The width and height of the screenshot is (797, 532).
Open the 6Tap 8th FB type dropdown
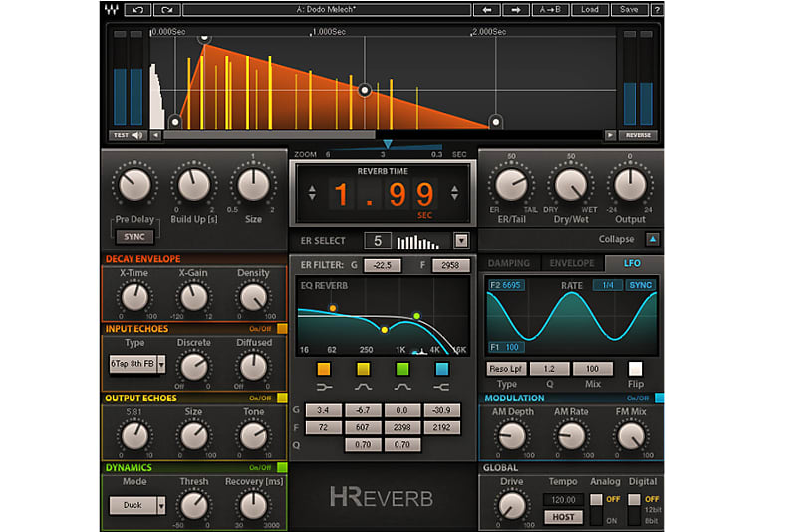click(x=161, y=364)
